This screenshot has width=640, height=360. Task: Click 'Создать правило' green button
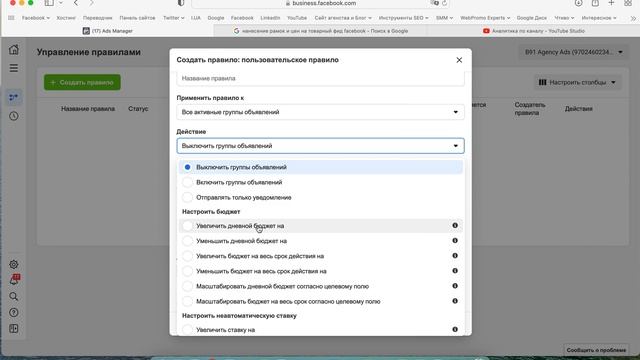(82, 82)
